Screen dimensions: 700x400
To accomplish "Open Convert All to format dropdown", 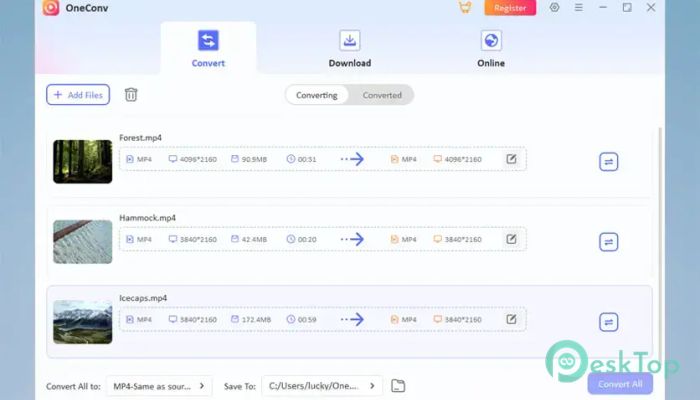I will [159, 386].
